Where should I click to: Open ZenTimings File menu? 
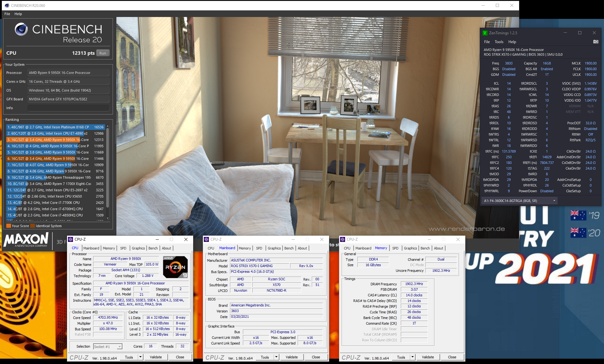click(x=487, y=42)
